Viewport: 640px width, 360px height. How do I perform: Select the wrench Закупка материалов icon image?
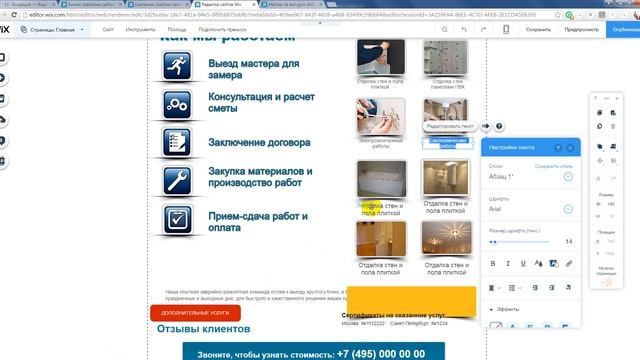coord(177,180)
